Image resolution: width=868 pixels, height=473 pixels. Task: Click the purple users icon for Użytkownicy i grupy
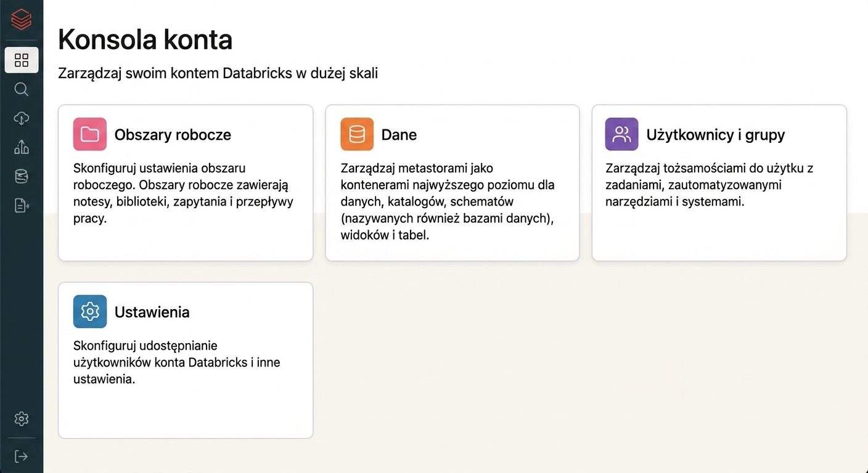click(621, 134)
